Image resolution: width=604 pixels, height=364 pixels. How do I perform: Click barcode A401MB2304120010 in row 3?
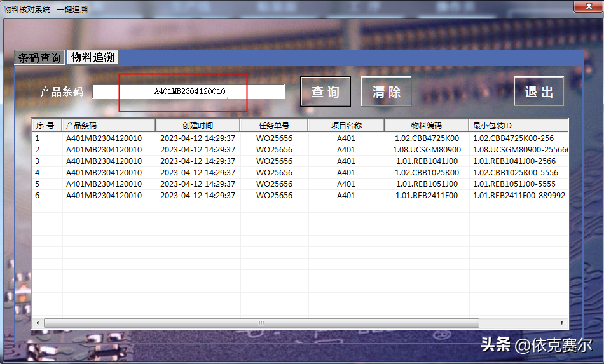coord(104,161)
